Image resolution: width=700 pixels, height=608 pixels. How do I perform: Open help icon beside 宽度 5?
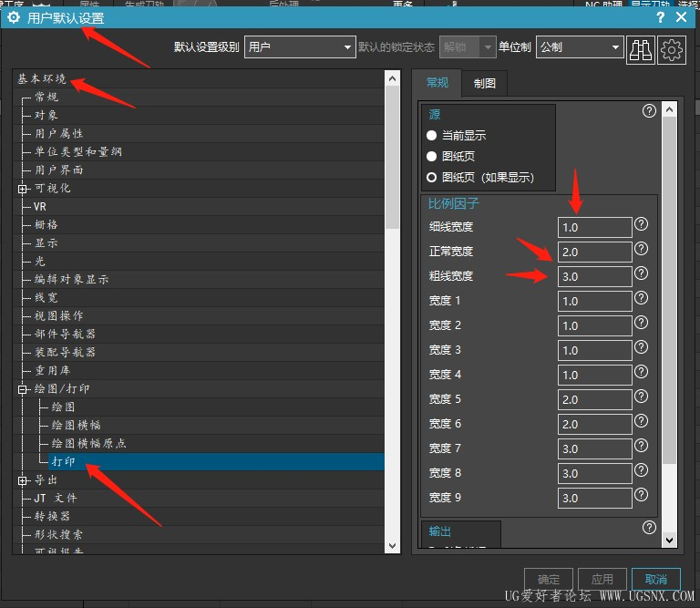coord(641,396)
